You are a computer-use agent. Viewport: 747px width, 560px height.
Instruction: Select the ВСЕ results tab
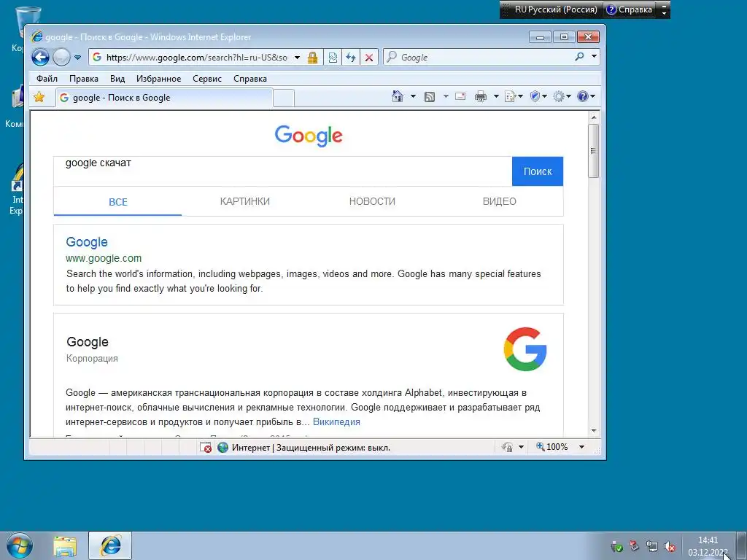pyautogui.click(x=117, y=202)
